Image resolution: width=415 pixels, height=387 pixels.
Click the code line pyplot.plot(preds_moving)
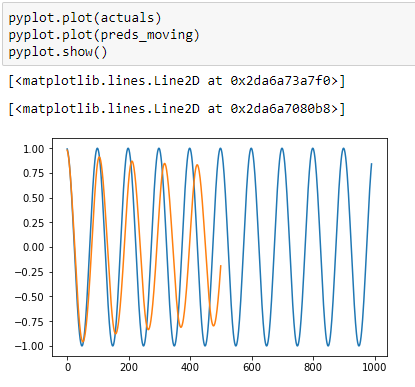click(104, 35)
